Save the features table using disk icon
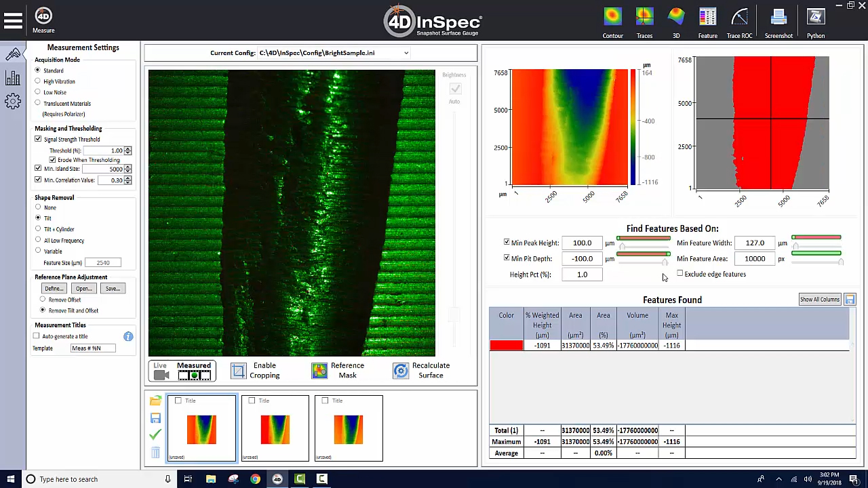Viewport: 868px width, 488px height. 850,300
